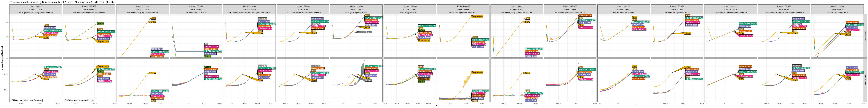The width and height of the screenshot is (868, 108).
Task: Click the shallow regression fixed in #4440 header
Action: [463, 13]
